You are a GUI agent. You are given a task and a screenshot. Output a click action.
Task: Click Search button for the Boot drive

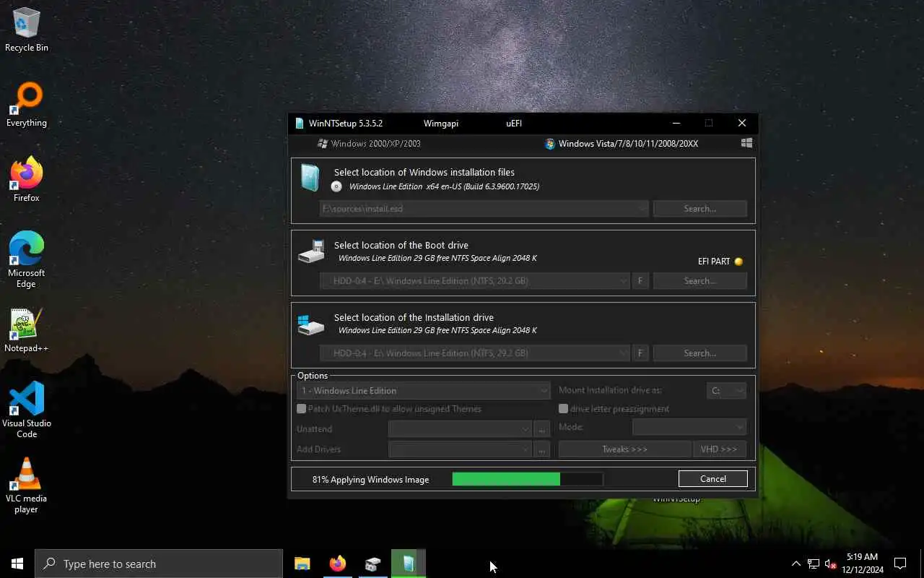699,281
